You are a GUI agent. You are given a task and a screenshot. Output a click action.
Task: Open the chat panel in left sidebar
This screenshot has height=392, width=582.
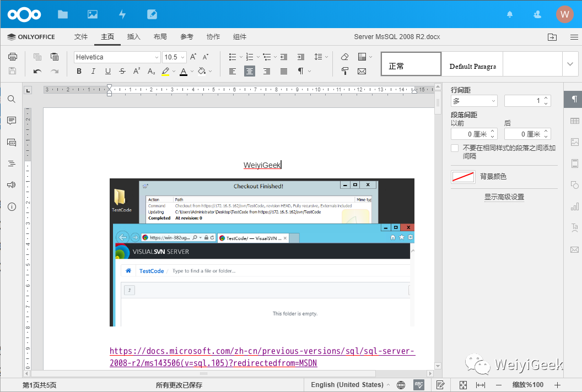click(x=12, y=142)
